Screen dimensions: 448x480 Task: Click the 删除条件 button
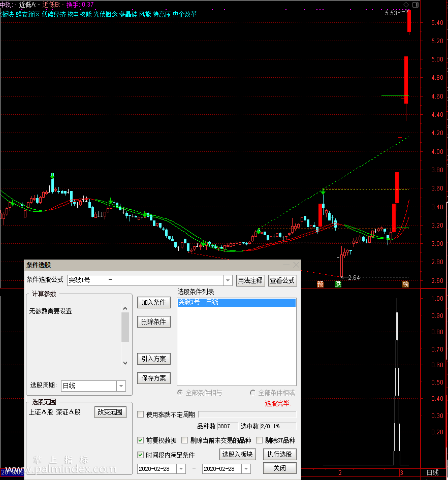pos(154,322)
